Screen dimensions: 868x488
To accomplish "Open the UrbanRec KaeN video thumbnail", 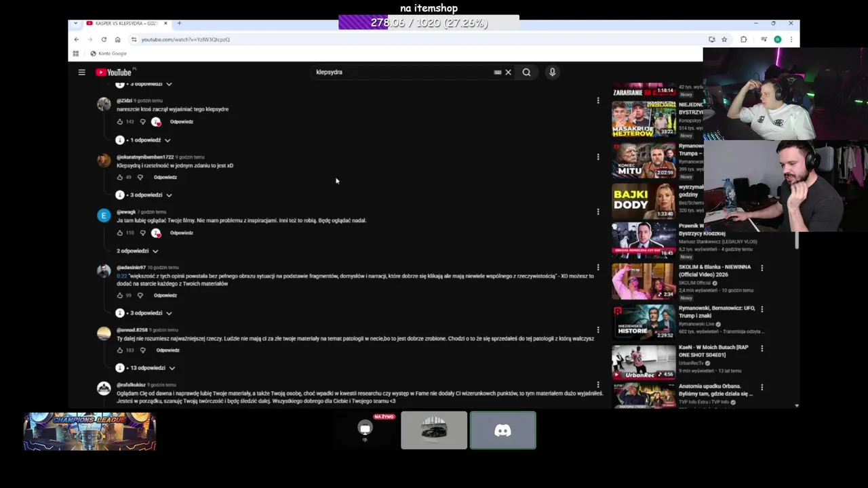I will (x=644, y=361).
